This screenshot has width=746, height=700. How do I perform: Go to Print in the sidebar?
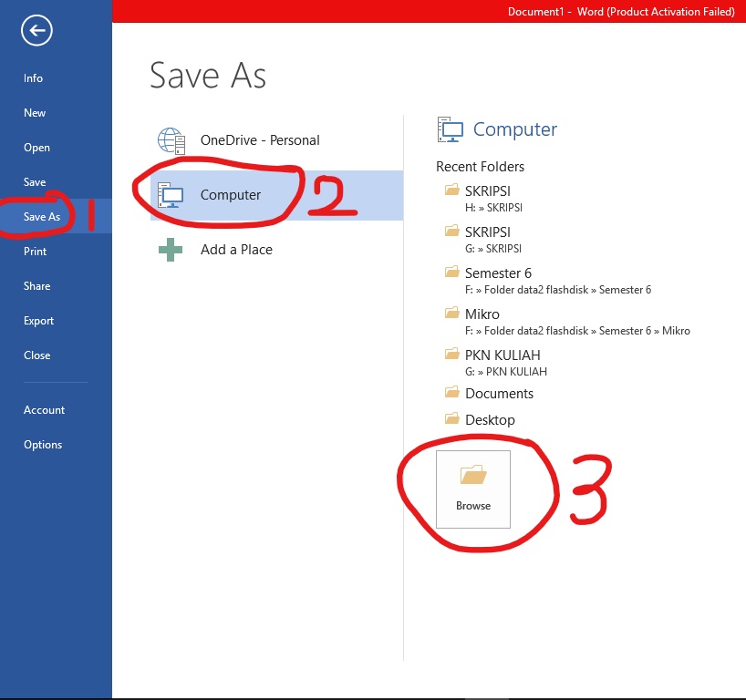coord(35,251)
